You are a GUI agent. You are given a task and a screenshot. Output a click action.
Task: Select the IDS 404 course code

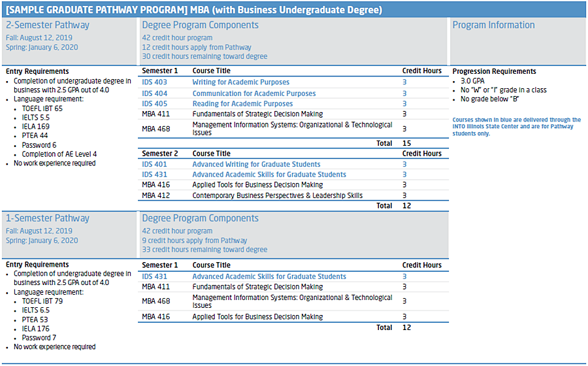[154, 93]
